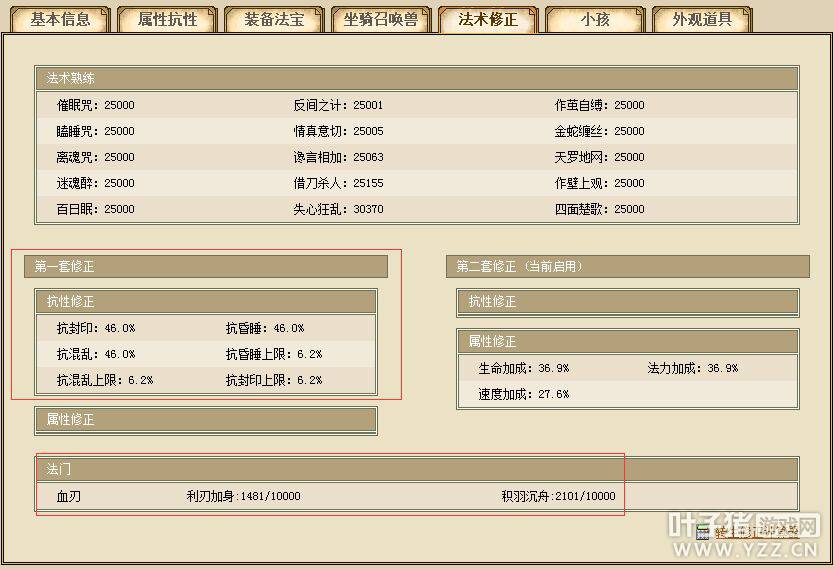The width and height of the screenshot is (834, 569).
Task: Open the orange underlined calculator link
Action: tap(756, 533)
